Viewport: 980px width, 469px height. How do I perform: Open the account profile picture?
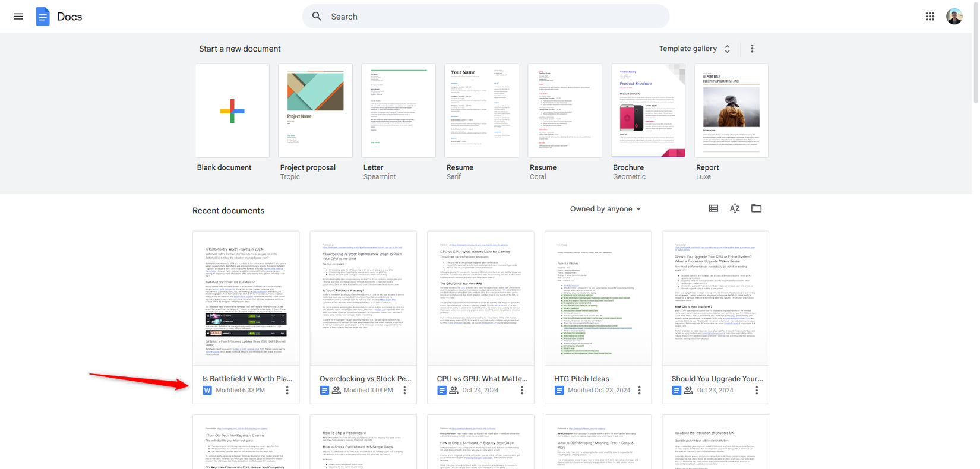pyautogui.click(x=954, y=17)
